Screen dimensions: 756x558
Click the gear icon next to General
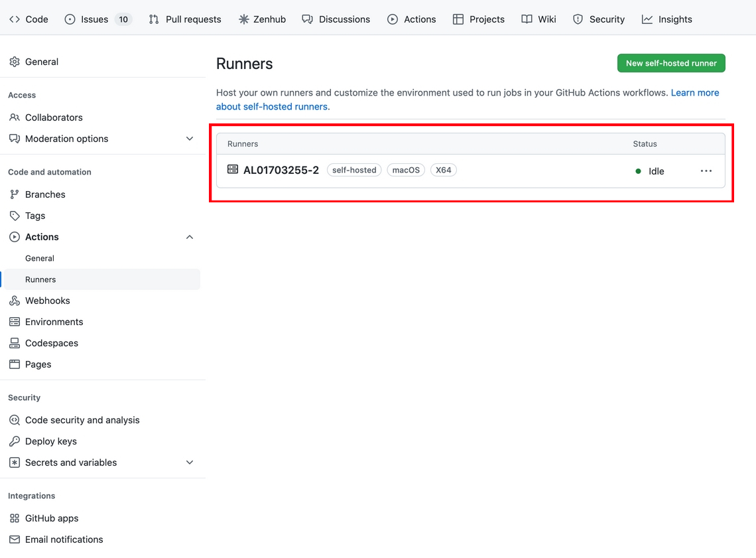(x=15, y=62)
